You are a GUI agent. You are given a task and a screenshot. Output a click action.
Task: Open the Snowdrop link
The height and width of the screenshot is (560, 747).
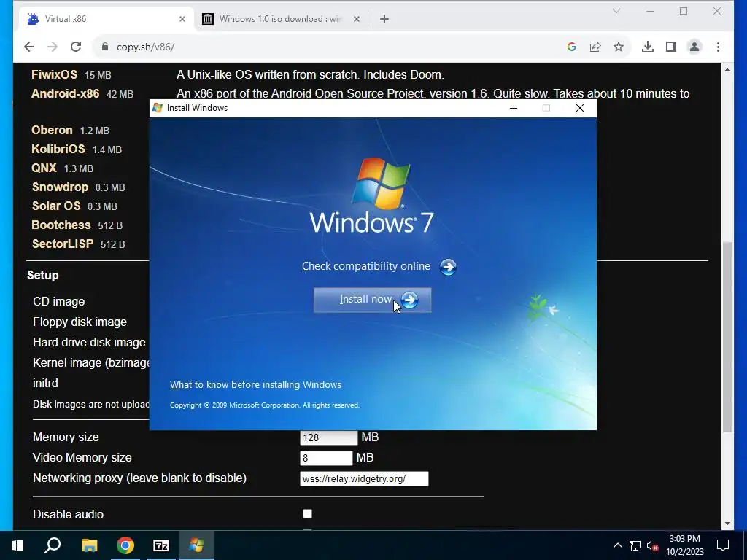60,187
